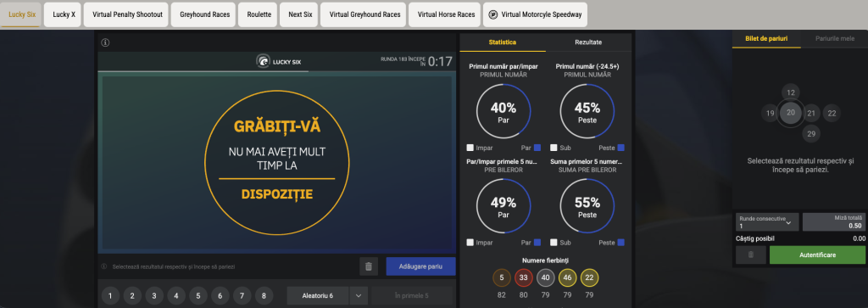Image resolution: width=868 pixels, height=308 pixels.
Task: Click the game info icon
Action: (x=105, y=42)
